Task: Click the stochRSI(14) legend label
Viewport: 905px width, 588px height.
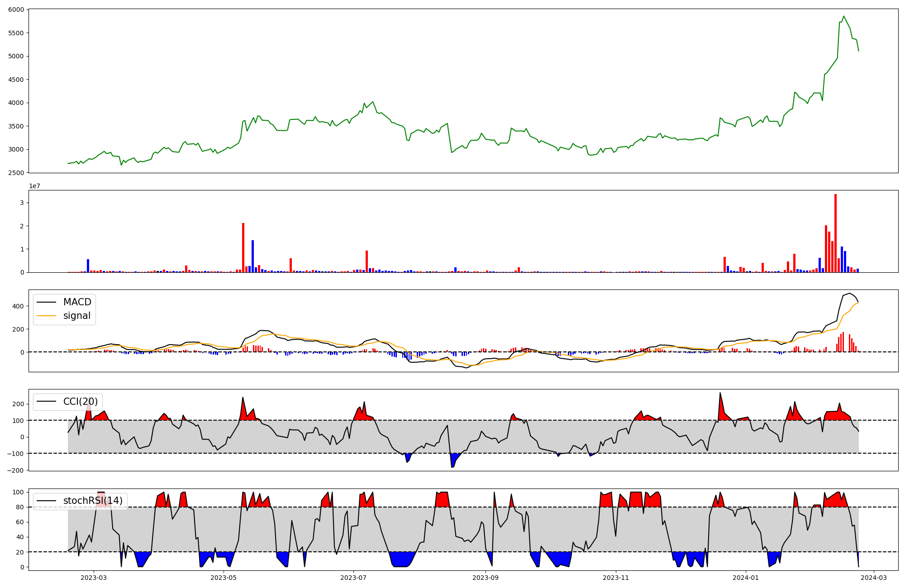Action: pos(93,501)
